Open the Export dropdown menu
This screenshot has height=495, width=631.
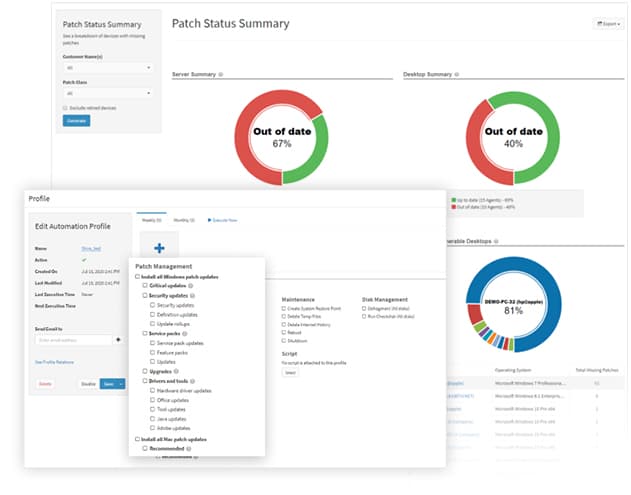[x=606, y=23]
